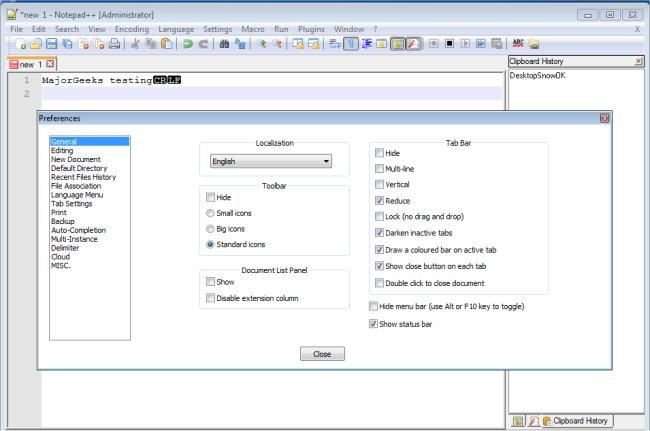Click the New file toolbar icon

pyautogui.click(x=20, y=45)
